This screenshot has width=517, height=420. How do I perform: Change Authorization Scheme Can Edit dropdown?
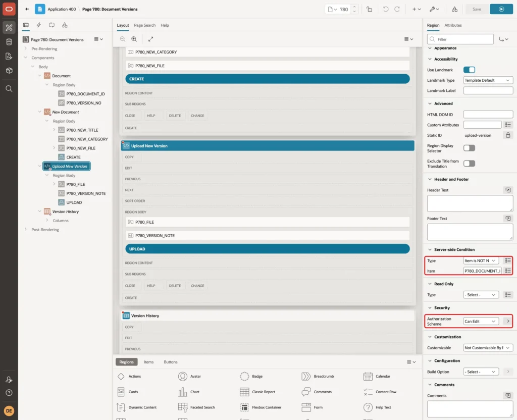pos(481,321)
